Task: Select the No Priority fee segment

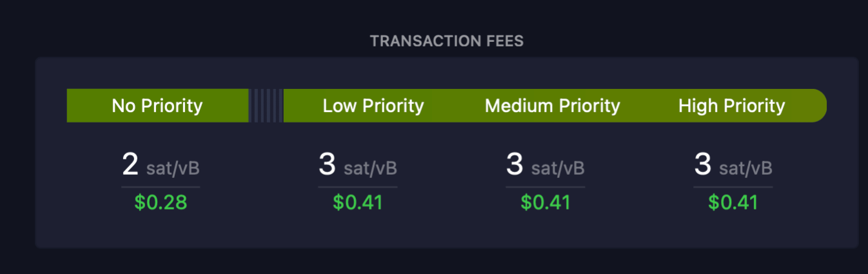Action: [x=157, y=106]
